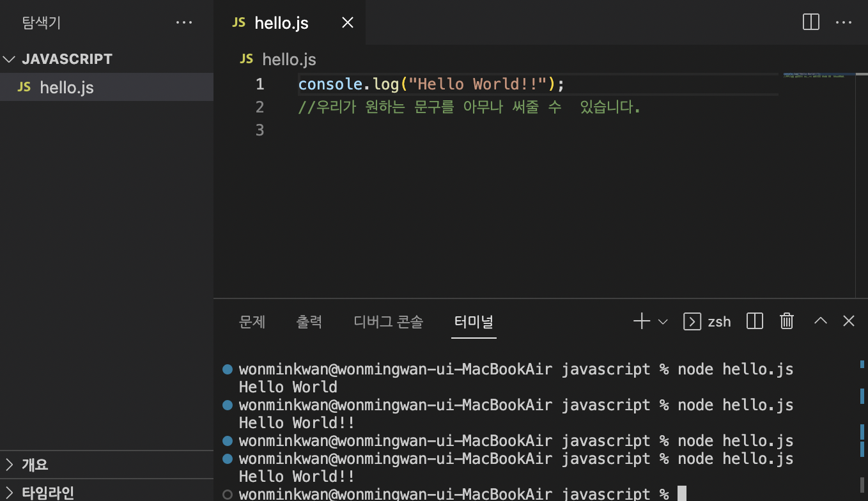Close the bottom terminal panel
Viewport: 868px width, 501px height.
pos(849,321)
